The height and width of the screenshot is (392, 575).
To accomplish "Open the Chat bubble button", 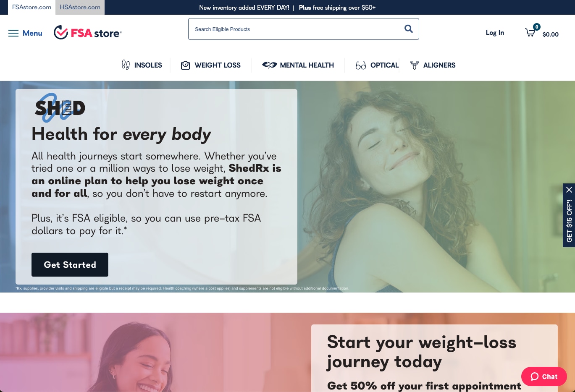I will tap(544, 376).
